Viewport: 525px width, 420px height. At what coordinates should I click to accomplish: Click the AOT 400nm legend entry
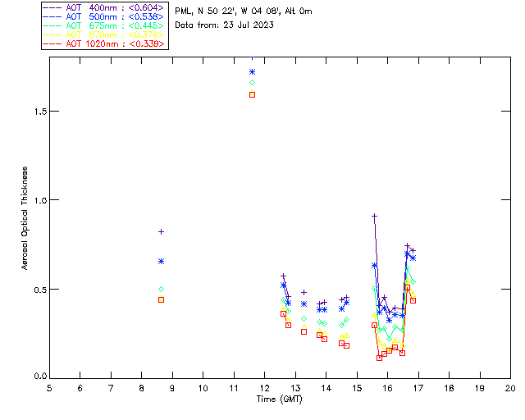click(104, 7)
